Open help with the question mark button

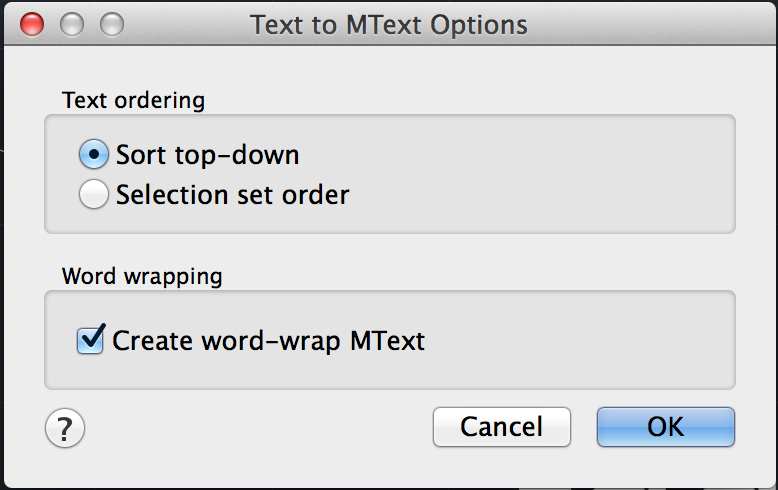65,429
